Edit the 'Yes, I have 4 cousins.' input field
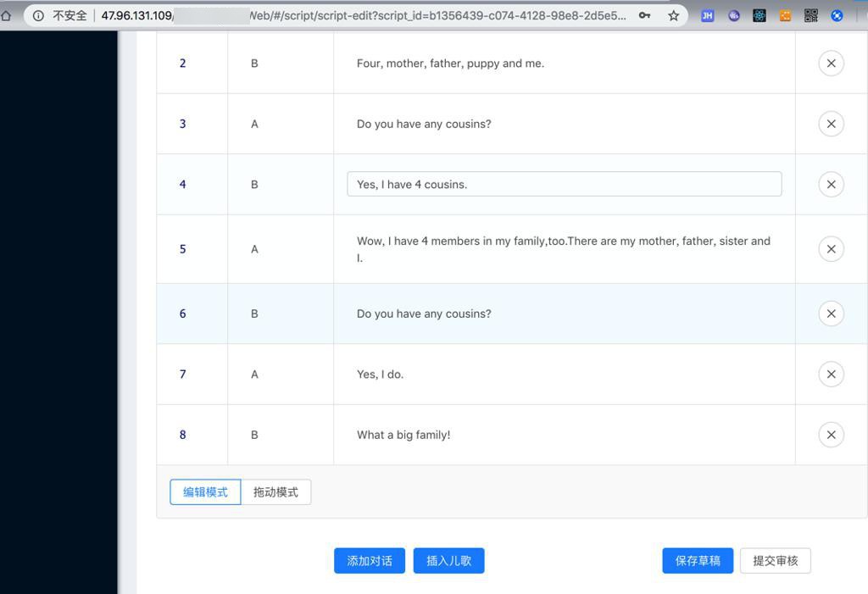 pyautogui.click(x=564, y=185)
